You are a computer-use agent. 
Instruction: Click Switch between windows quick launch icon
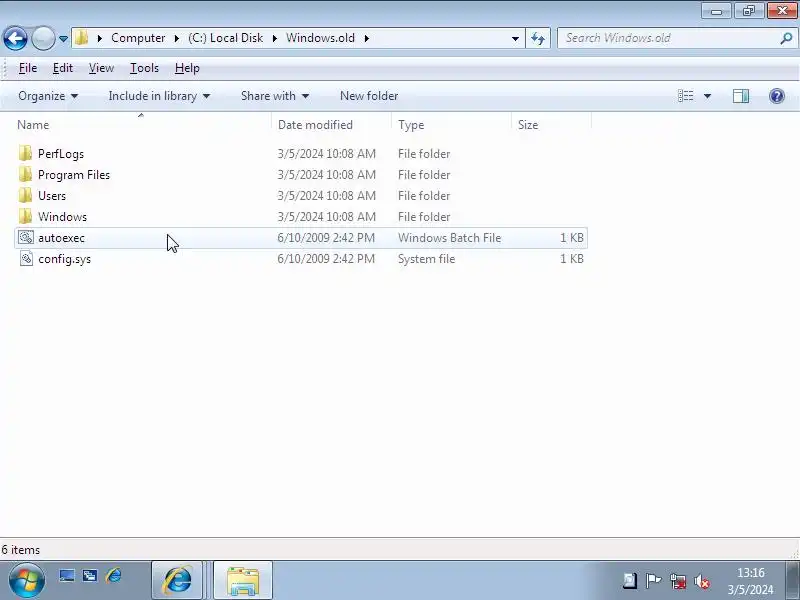(x=90, y=576)
